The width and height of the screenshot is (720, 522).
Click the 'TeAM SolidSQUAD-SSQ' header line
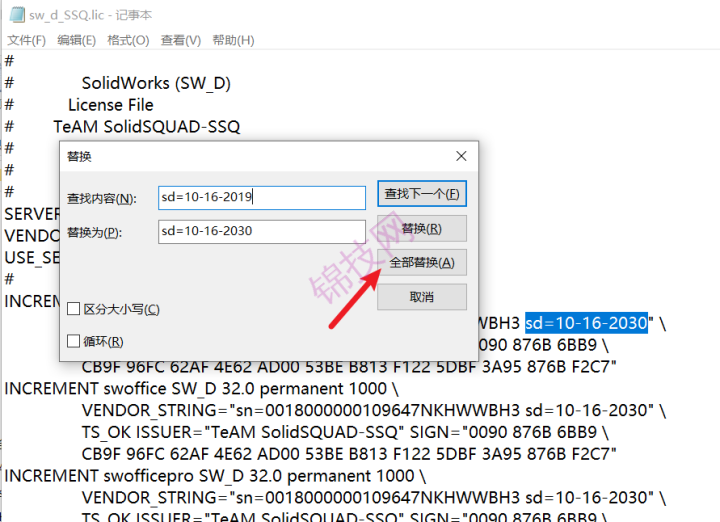tap(146, 127)
